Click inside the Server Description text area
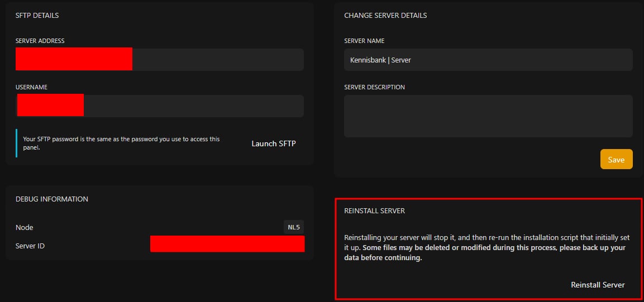The width and height of the screenshot is (644, 302). tap(488, 116)
